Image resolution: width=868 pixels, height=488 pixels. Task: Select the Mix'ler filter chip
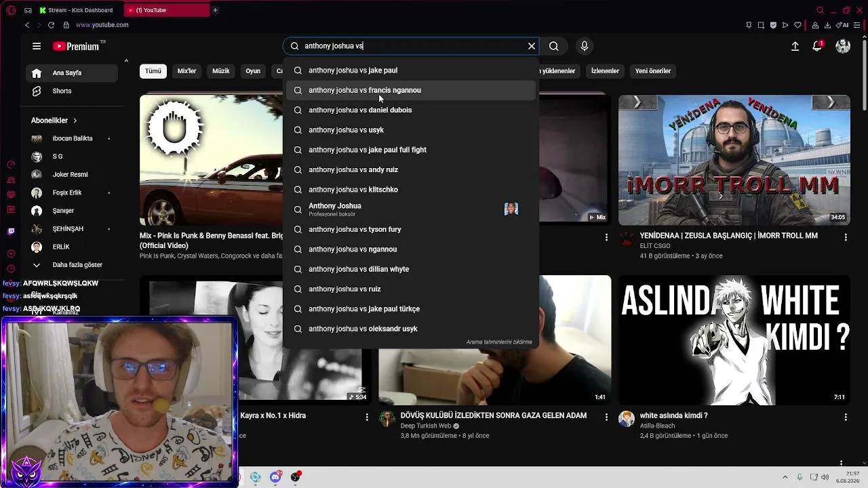point(186,71)
